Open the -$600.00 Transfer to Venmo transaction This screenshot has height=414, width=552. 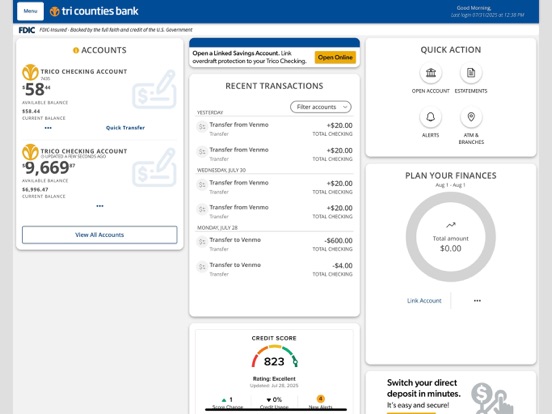click(x=274, y=244)
